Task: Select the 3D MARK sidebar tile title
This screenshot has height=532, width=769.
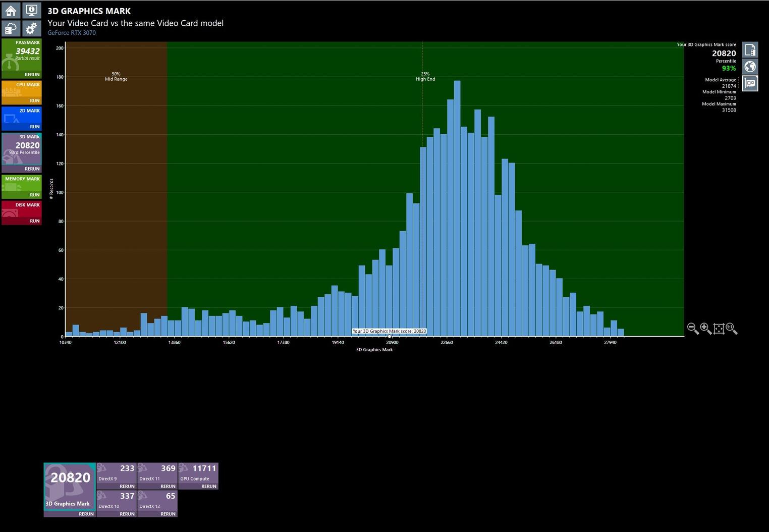Action: click(30, 137)
